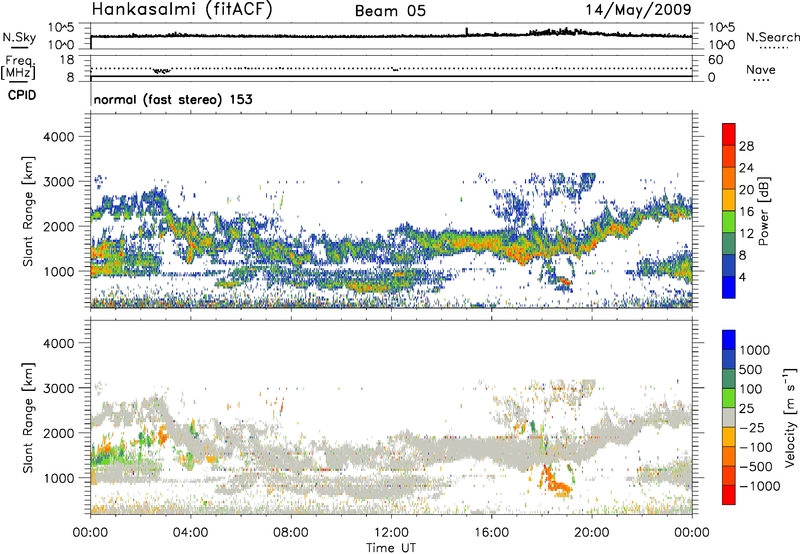This screenshot has width=800, height=554.
Task: Click the '3000' tick of the power panel
Action: pyautogui.click(x=58, y=182)
